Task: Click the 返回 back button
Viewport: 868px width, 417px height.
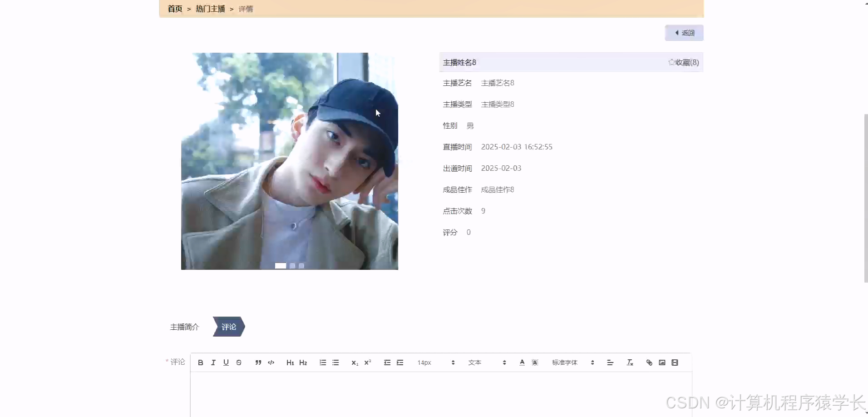Action: pyautogui.click(x=684, y=33)
